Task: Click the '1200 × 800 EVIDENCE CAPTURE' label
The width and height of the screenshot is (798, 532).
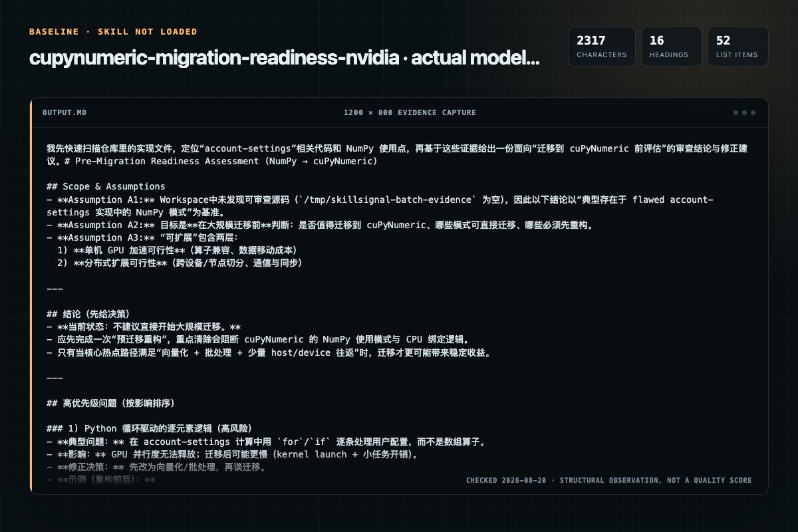Action: click(x=410, y=112)
